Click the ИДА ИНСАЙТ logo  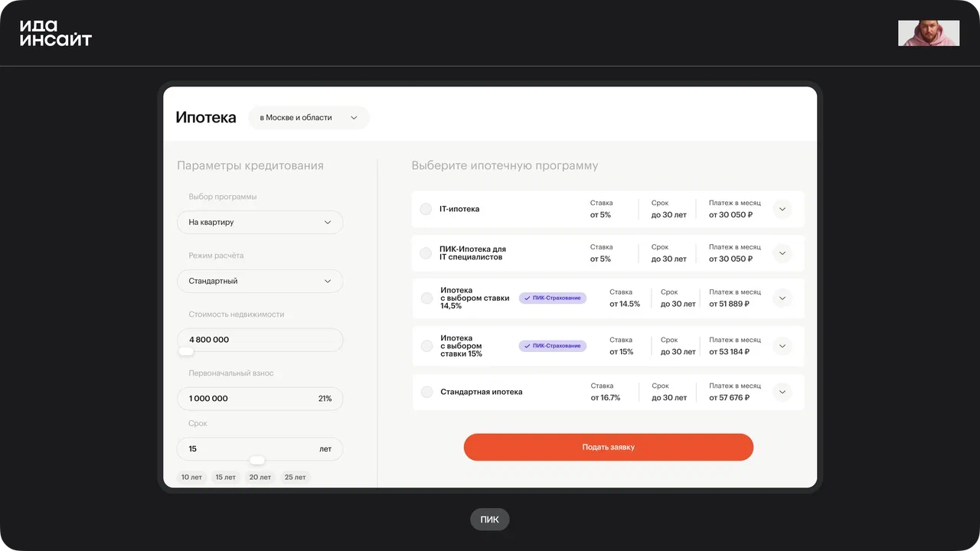(x=55, y=33)
